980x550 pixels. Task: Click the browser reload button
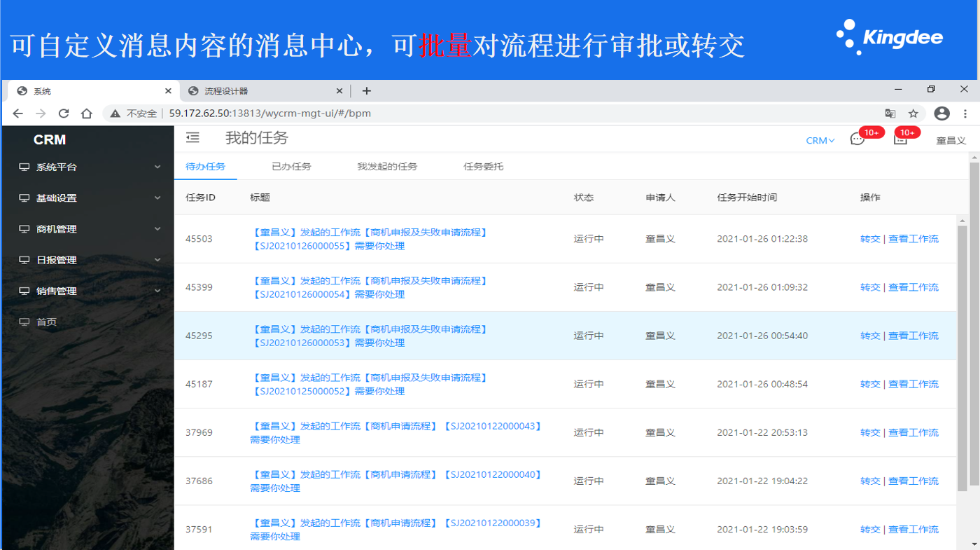pos(64,114)
